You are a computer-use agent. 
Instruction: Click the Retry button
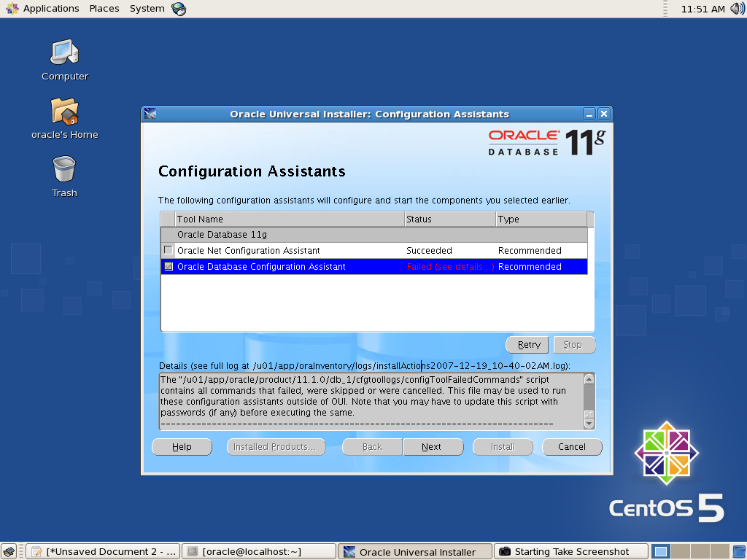point(529,345)
